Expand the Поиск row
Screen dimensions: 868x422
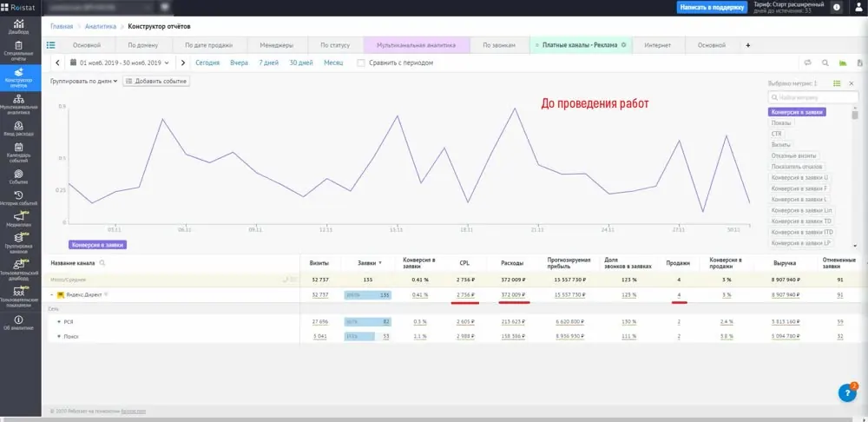(59, 336)
